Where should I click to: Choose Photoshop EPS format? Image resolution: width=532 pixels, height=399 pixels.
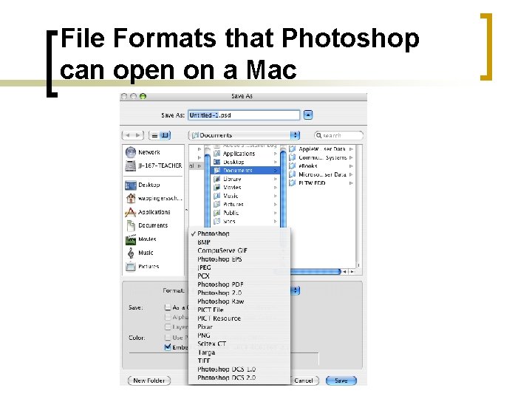click(239, 259)
